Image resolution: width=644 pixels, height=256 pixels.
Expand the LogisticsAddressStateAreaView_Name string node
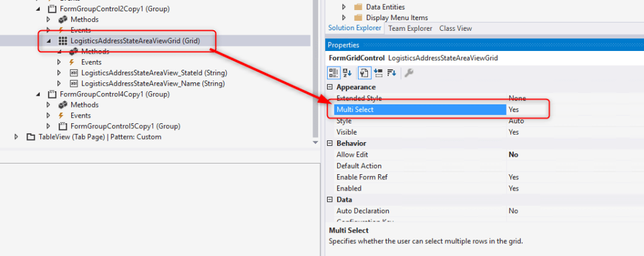click(x=60, y=83)
